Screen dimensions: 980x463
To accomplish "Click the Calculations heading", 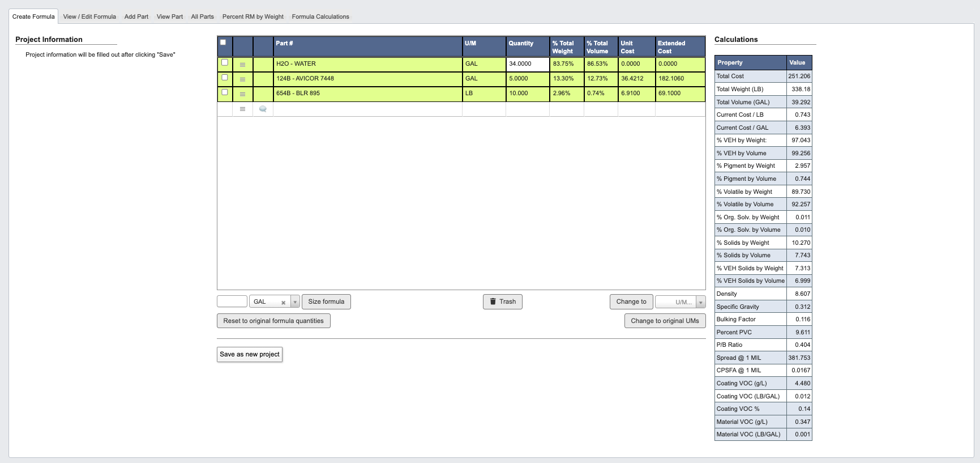I will coord(736,39).
